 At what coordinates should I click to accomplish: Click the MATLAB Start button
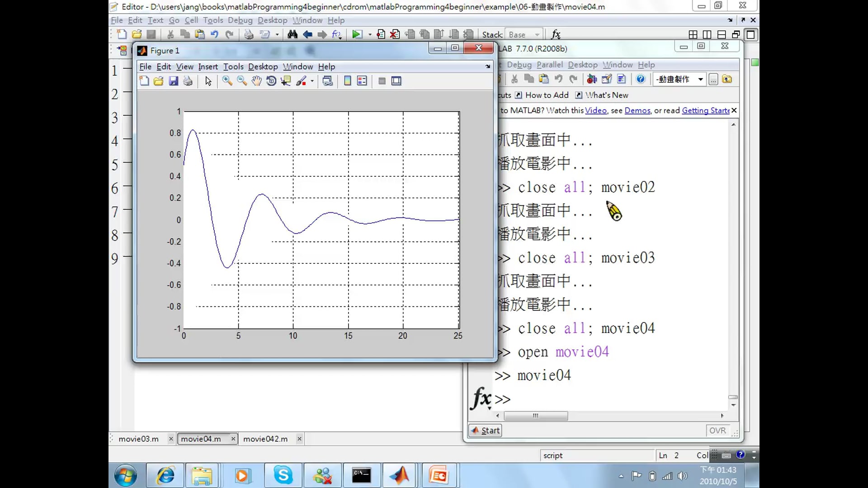tap(486, 430)
